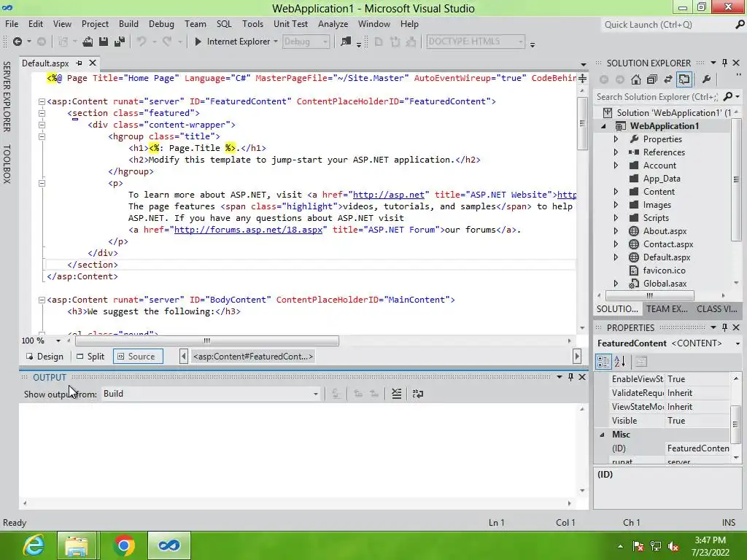Select Source view button
The height and width of the screenshot is (560, 747).
pyautogui.click(x=138, y=356)
